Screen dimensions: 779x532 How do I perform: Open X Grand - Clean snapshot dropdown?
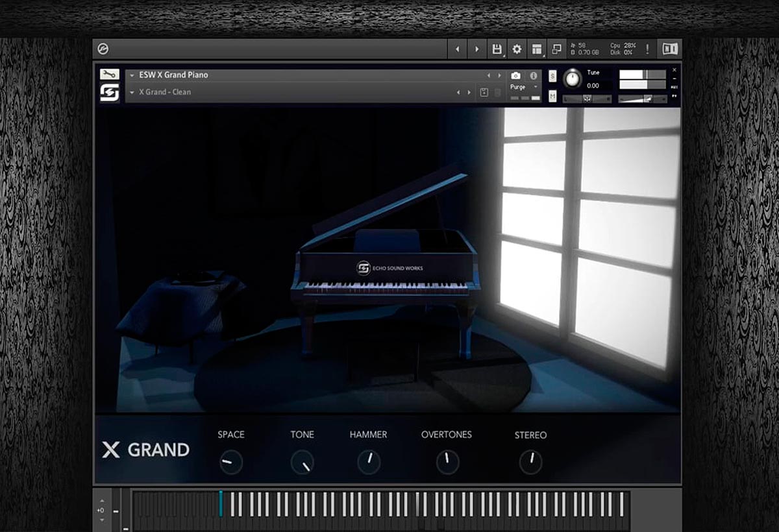coord(132,93)
